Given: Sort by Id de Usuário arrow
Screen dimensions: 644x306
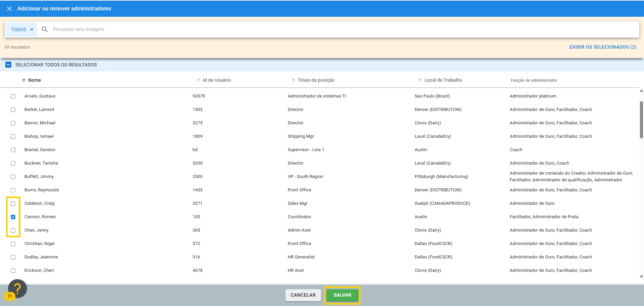Looking at the screenshot, I should click(x=199, y=80).
